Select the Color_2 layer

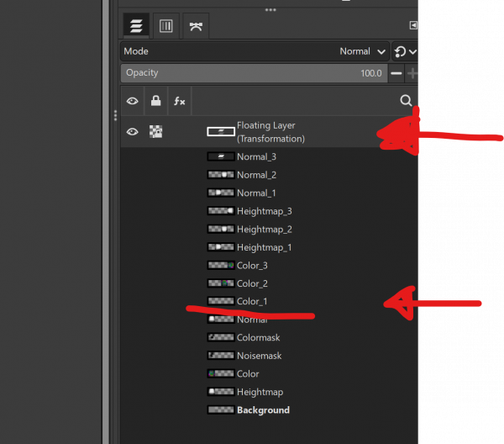tap(270, 283)
